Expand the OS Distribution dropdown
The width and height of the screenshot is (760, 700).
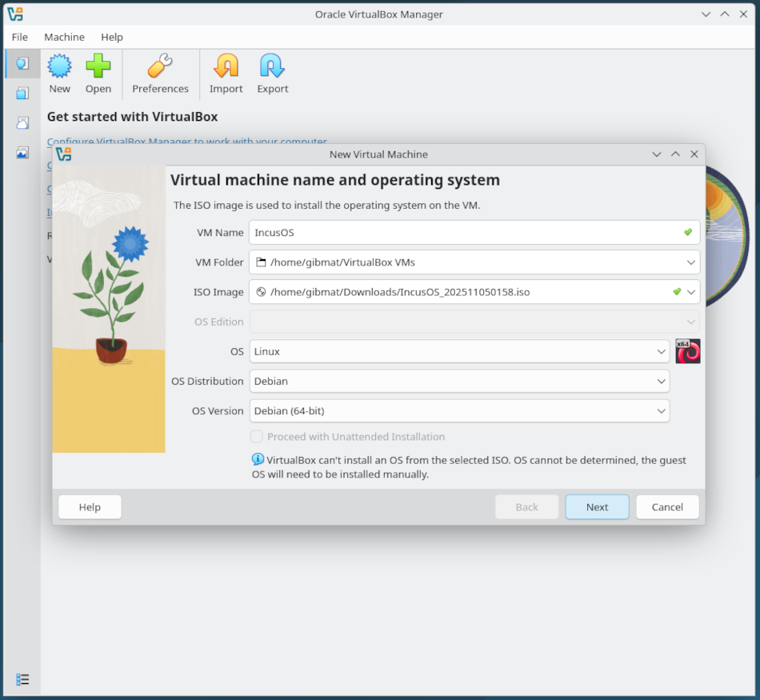tap(661, 381)
